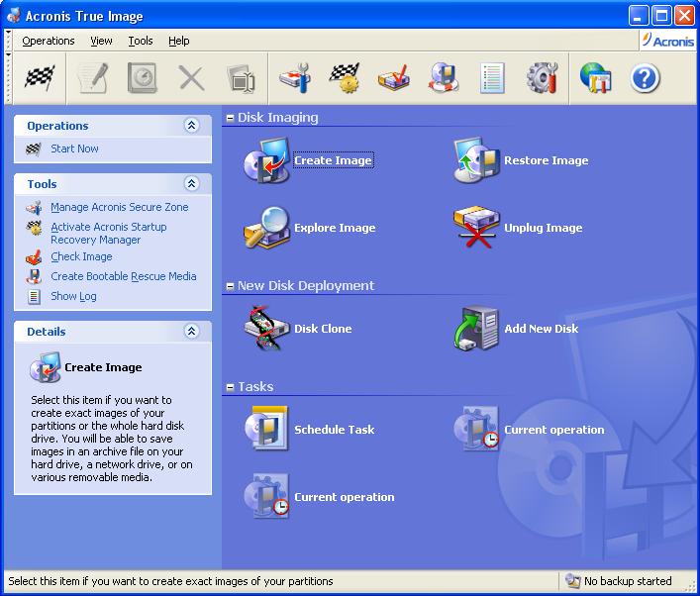The image size is (700, 596).
Task: Click the backup status icon in status bar
Action: pyautogui.click(x=572, y=580)
